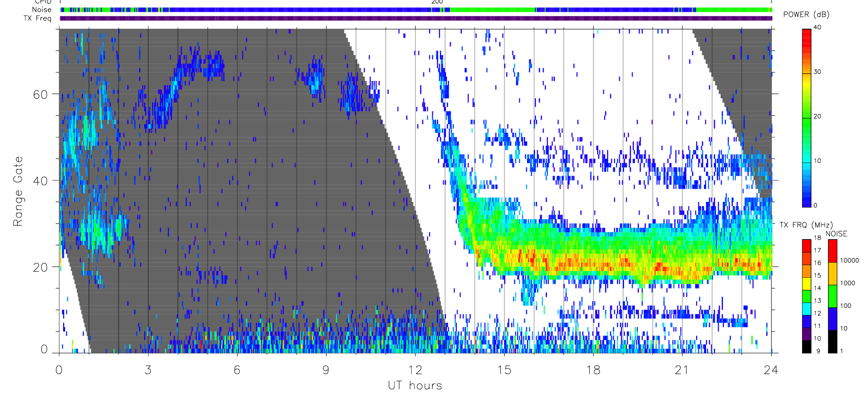The height and width of the screenshot is (400, 868).
Task: Click the Range Gate tick label "60"
Action: point(41,95)
